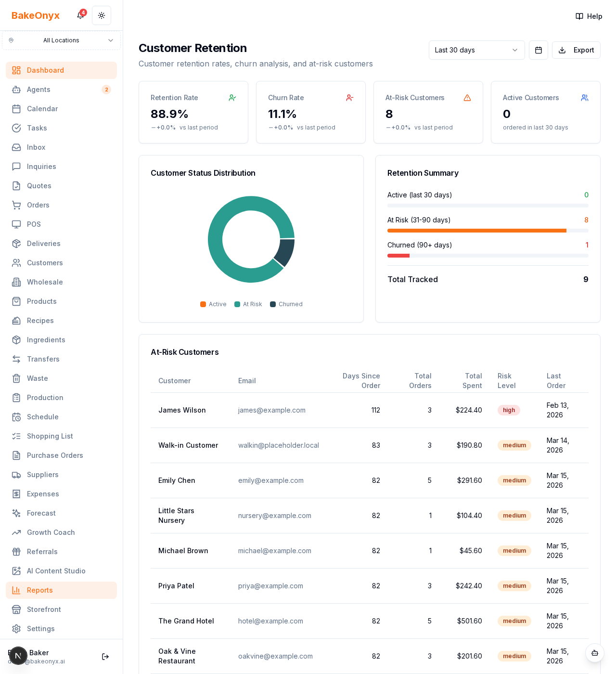Image resolution: width=616 pixels, height=674 pixels.
Task: Select The Grand Hotel row
Action: [370, 621]
